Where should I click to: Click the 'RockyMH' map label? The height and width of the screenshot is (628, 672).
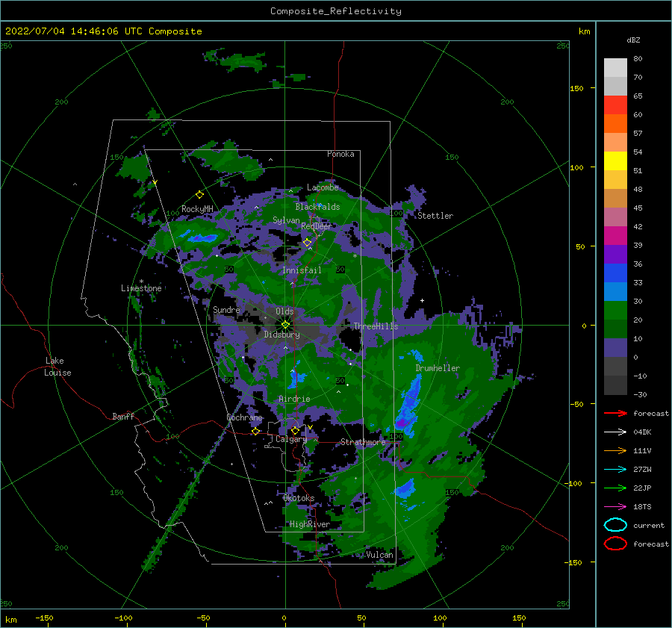pos(197,209)
